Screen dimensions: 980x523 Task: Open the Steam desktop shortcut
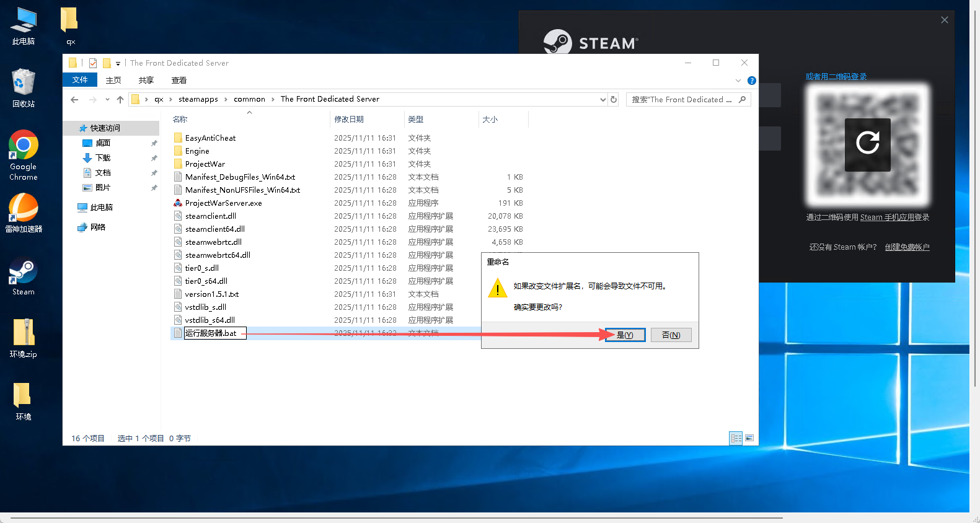tap(24, 272)
